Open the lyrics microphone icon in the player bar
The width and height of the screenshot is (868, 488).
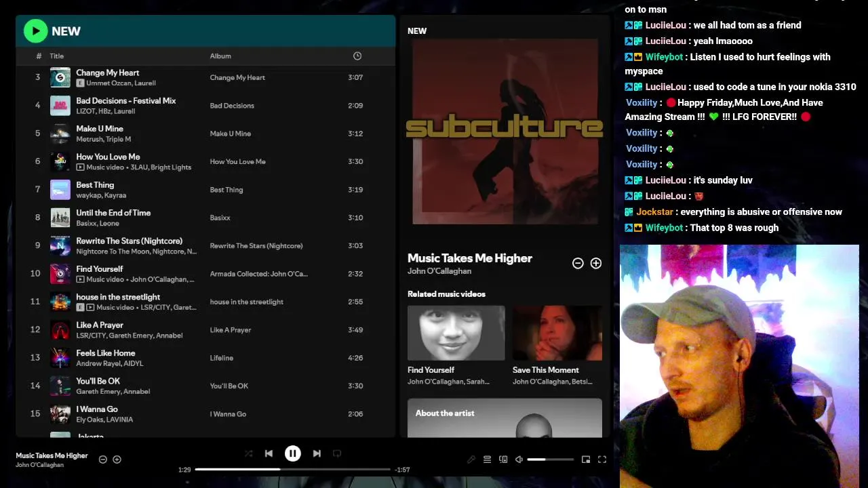[x=471, y=460]
